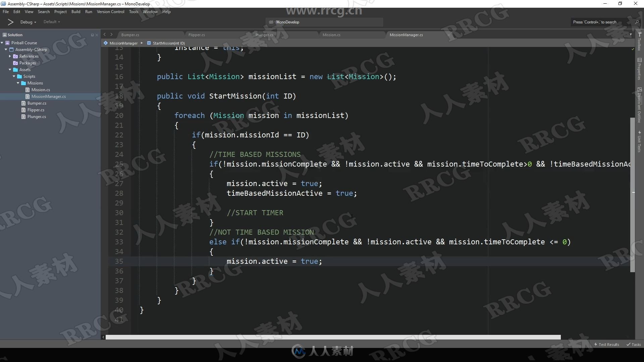The image size is (644, 362).
Task: Close the MissionManager.cs tab
Action: click(x=448, y=35)
